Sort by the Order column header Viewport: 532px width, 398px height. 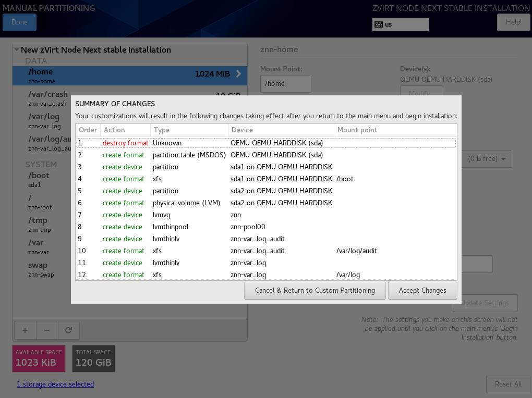pyautogui.click(x=88, y=130)
